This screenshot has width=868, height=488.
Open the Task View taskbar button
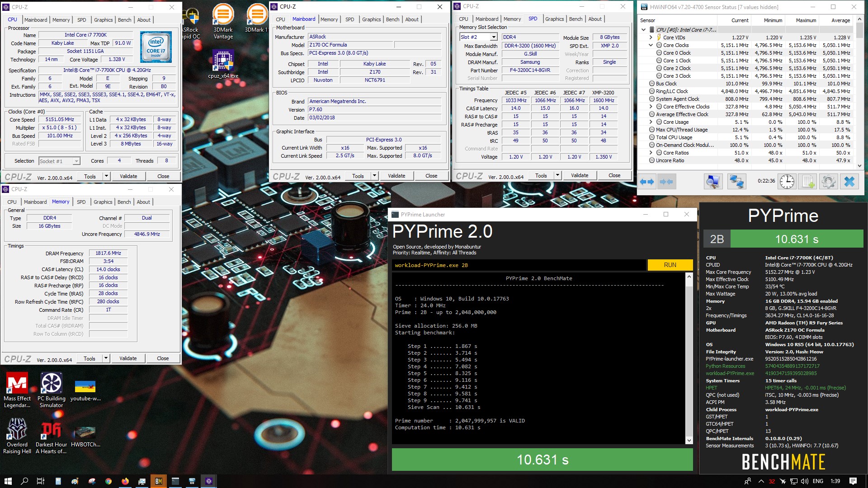point(40,481)
